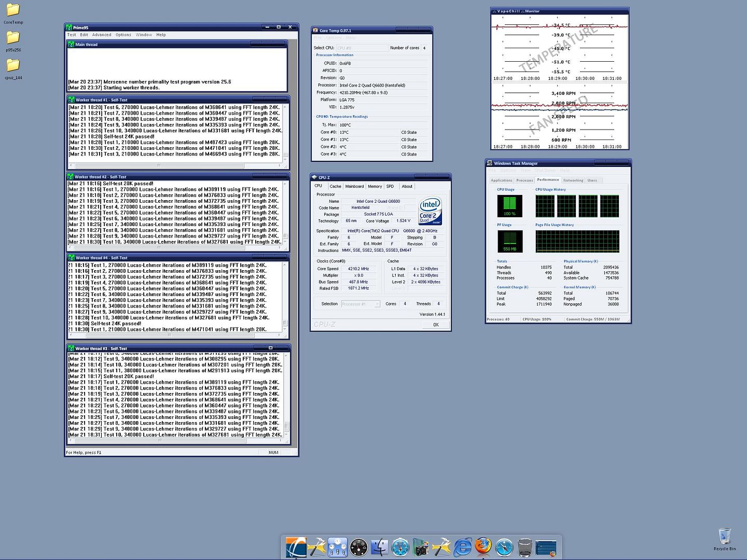The height and width of the screenshot is (560, 747).
Task: Click the OK button in CPU-Z
Action: click(436, 325)
